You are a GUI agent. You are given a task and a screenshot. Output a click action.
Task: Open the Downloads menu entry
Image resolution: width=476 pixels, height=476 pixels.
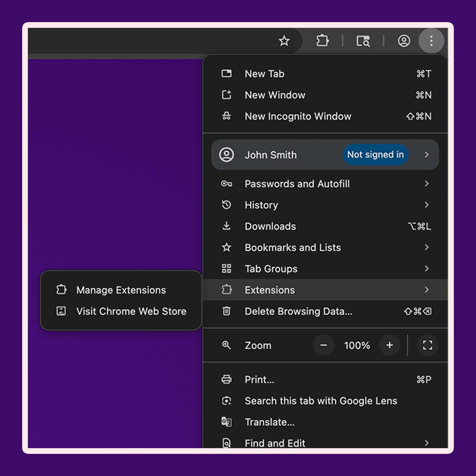click(x=325, y=226)
